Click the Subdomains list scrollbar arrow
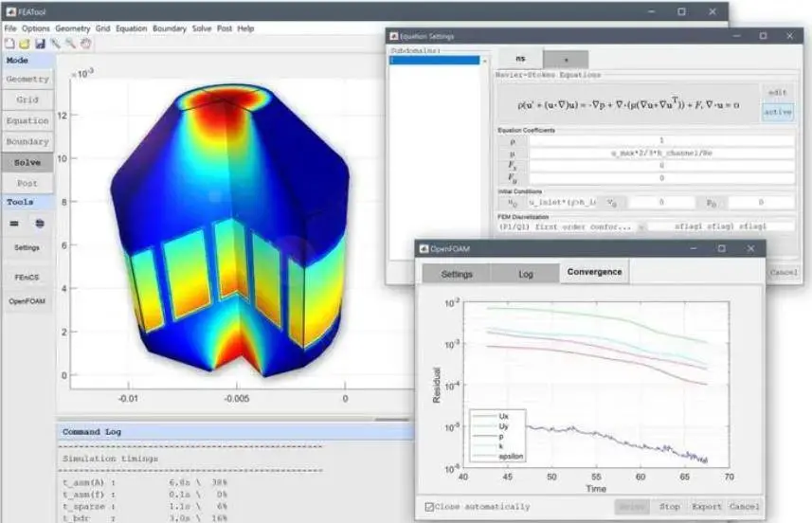 485,61
